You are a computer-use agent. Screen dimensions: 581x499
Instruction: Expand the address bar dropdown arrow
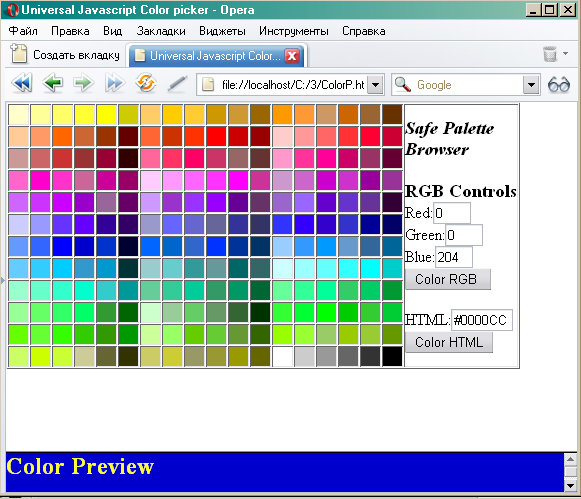(x=375, y=85)
